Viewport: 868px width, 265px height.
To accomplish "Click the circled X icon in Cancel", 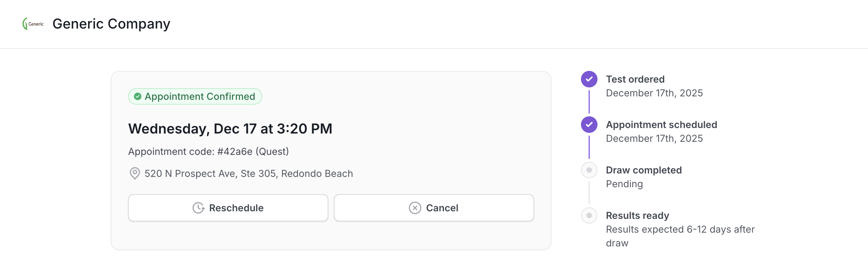I will click(415, 208).
